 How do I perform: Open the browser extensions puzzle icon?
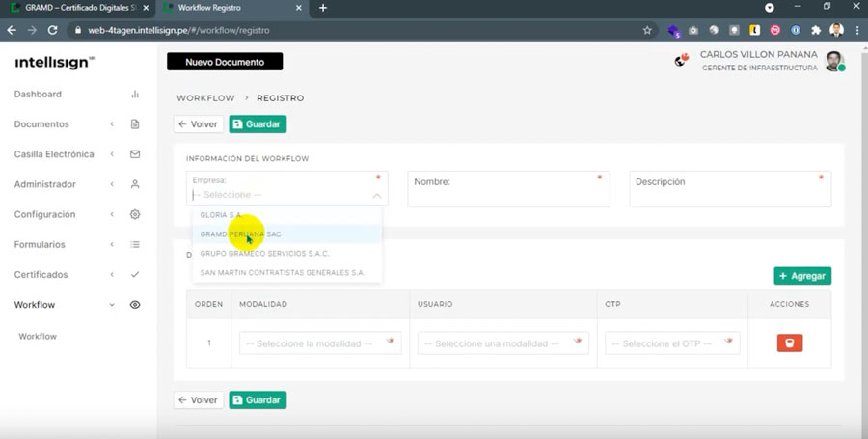[815, 31]
